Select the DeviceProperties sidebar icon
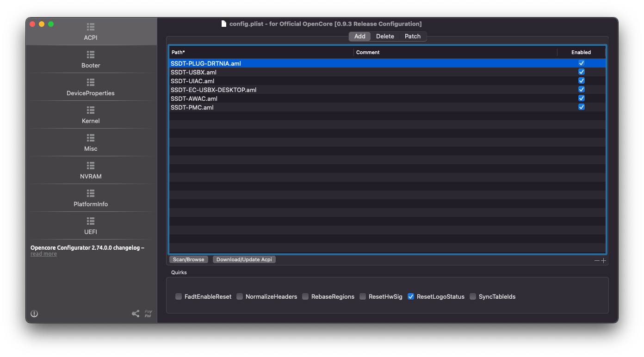Screen dimensions: 644x357 tap(91, 82)
